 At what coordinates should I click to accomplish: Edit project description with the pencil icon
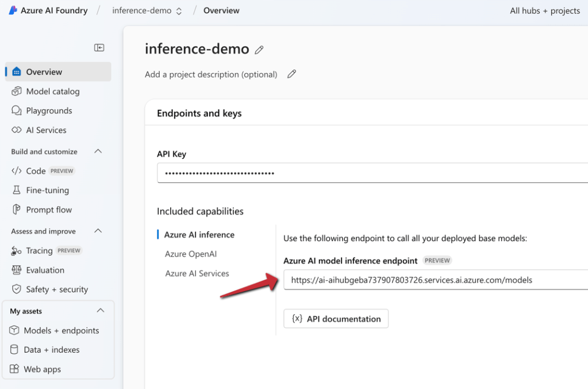292,74
